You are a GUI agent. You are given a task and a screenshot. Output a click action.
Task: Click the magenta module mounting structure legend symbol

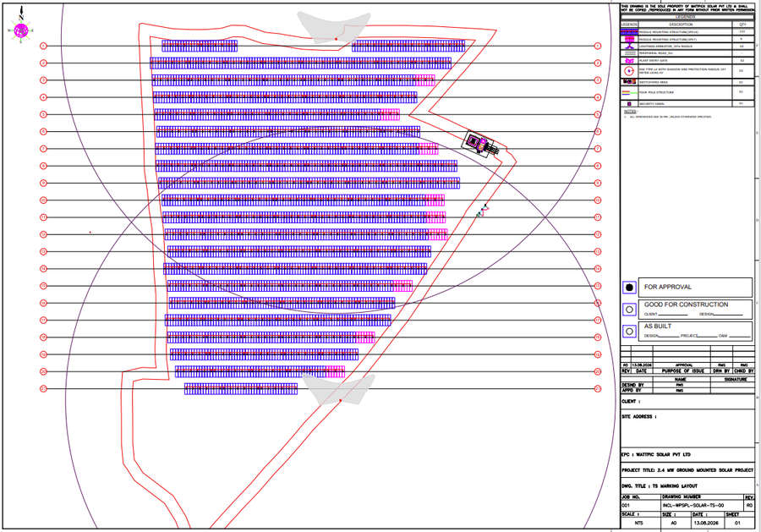coord(630,39)
